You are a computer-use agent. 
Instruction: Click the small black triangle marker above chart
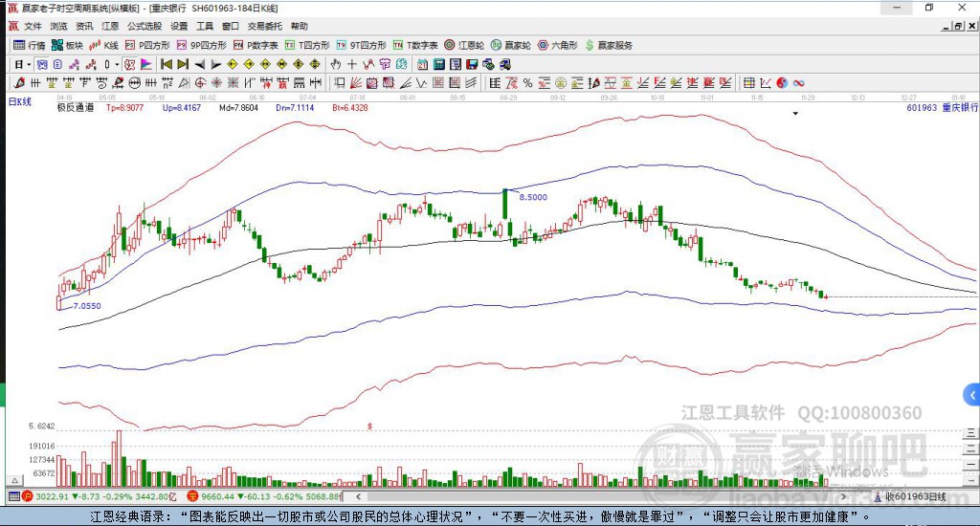795,114
